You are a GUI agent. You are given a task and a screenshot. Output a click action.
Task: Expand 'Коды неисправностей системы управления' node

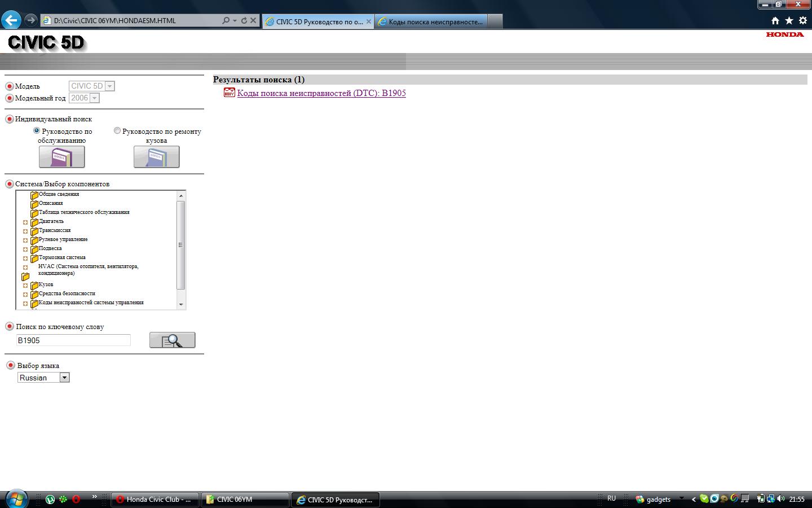pos(25,304)
